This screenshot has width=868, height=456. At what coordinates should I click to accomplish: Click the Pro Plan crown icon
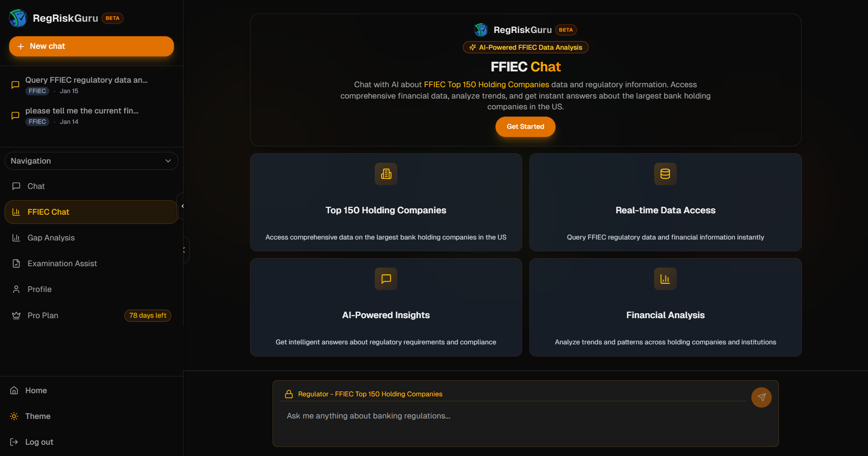[16, 315]
